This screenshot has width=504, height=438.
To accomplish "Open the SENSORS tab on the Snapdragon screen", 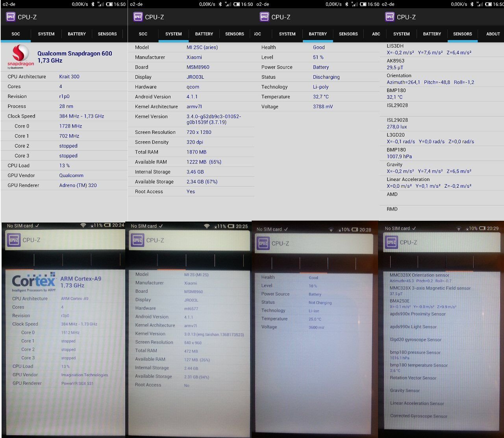I will [107, 34].
